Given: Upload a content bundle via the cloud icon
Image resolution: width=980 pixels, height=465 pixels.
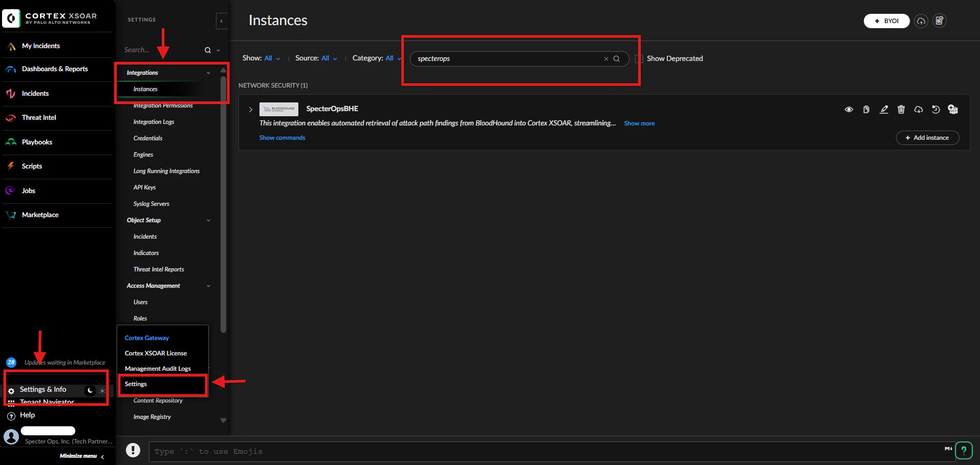Looking at the screenshot, I should pos(921,20).
